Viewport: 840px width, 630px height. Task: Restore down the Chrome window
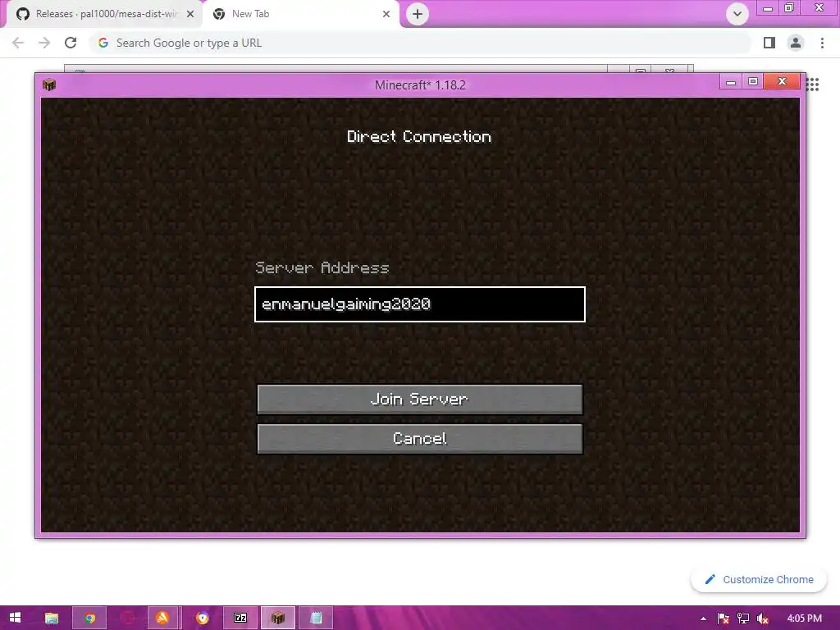point(789,7)
